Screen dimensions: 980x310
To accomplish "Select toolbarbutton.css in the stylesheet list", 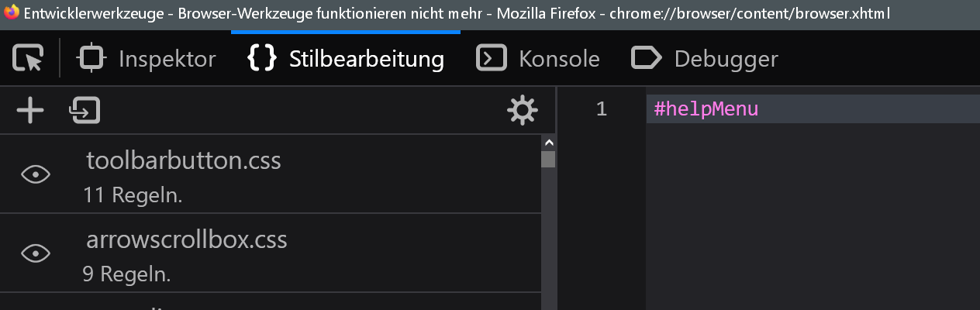I will pyautogui.click(x=184, y=161).
